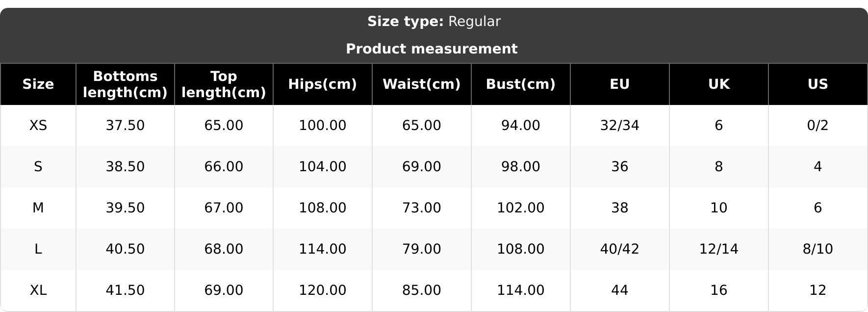868x312 pixels.
Task: Select the M size row label
Action: (x=38, y=208)
